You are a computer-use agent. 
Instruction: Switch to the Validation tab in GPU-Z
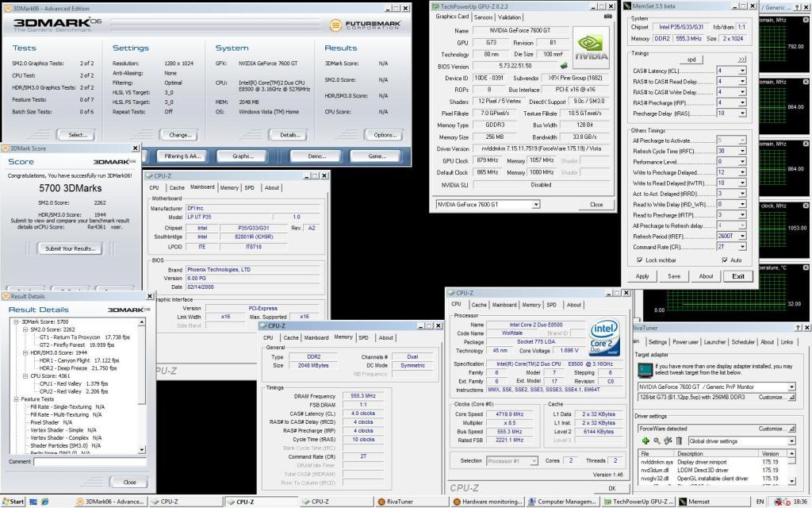point(510,17)
